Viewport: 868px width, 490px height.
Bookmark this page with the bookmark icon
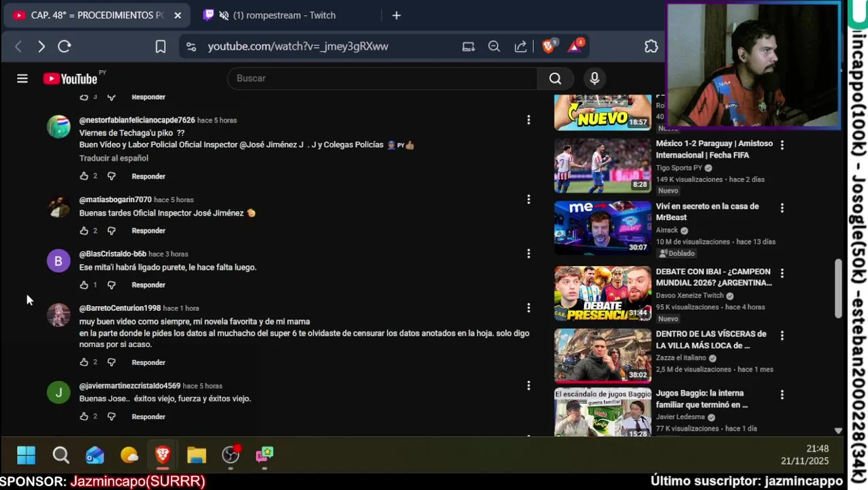pos(160,46)
